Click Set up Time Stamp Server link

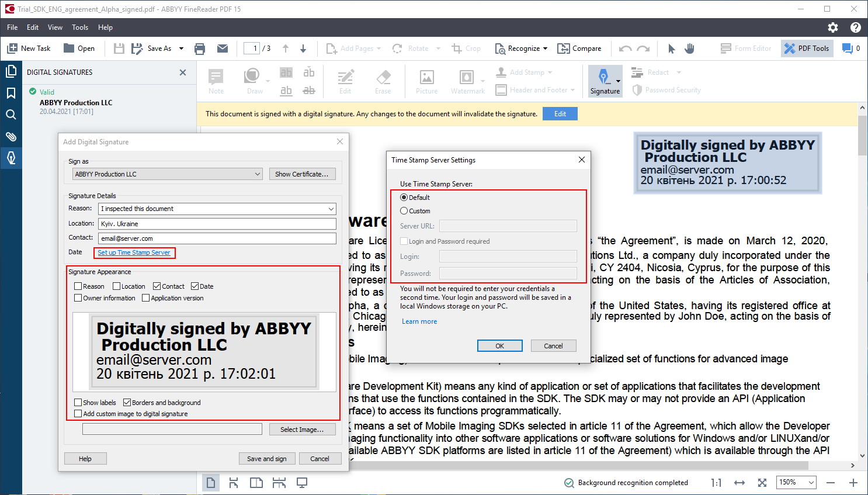click(134, 252)
